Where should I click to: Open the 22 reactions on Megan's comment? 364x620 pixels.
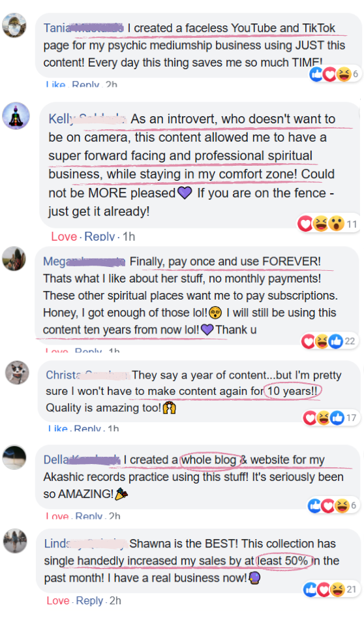click(x=329, y=341)
